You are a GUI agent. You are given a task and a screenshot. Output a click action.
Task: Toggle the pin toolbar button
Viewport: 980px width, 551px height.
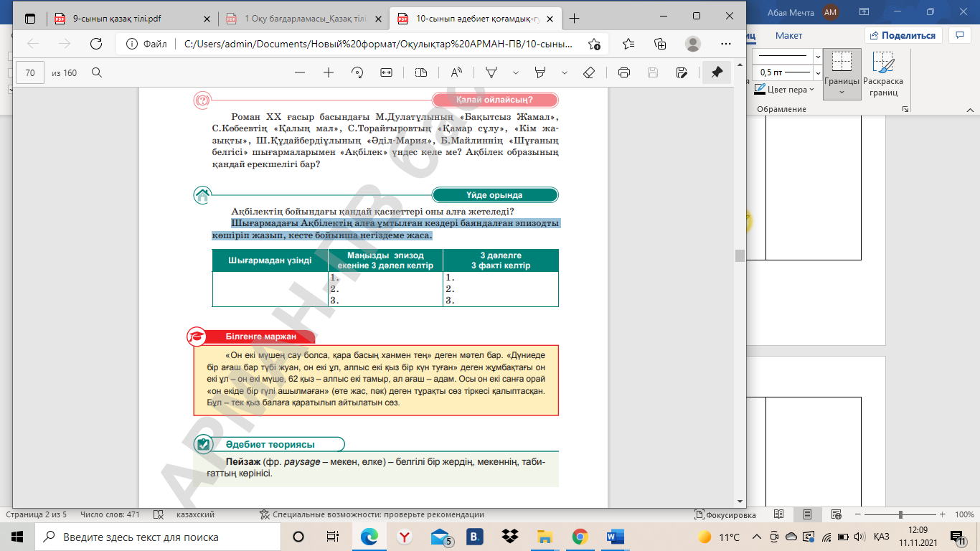[x=716, y=72]
